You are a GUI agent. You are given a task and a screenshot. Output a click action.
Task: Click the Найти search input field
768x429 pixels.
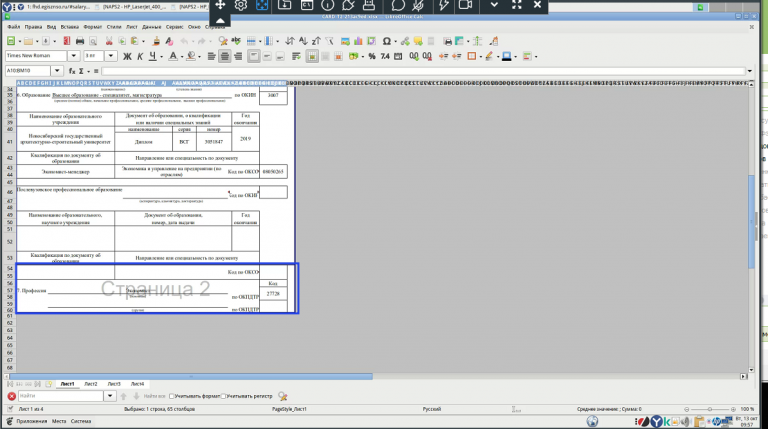point(61,396)
